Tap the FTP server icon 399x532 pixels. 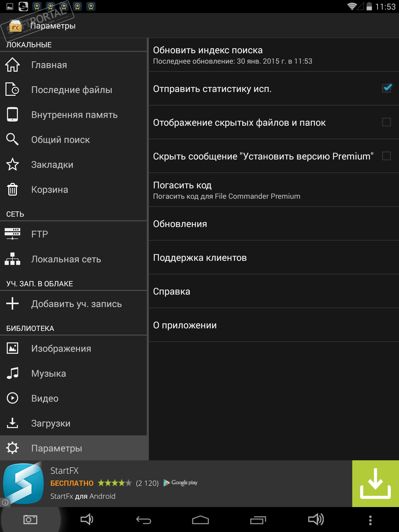click(x=12, y=234)
